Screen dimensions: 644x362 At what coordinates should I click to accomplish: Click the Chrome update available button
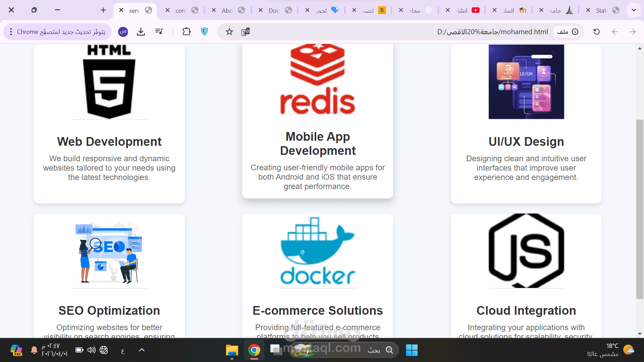coord(61,32)
